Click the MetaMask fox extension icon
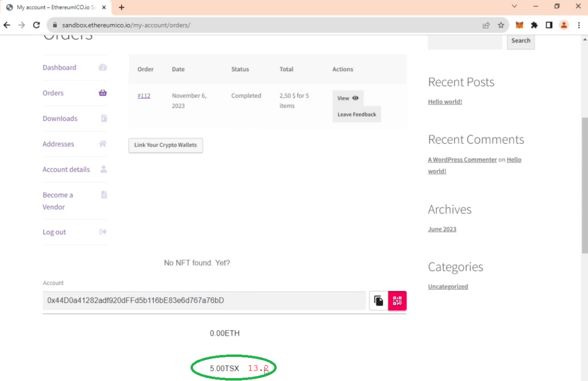 pyautogui.click(x=519, y=25)
